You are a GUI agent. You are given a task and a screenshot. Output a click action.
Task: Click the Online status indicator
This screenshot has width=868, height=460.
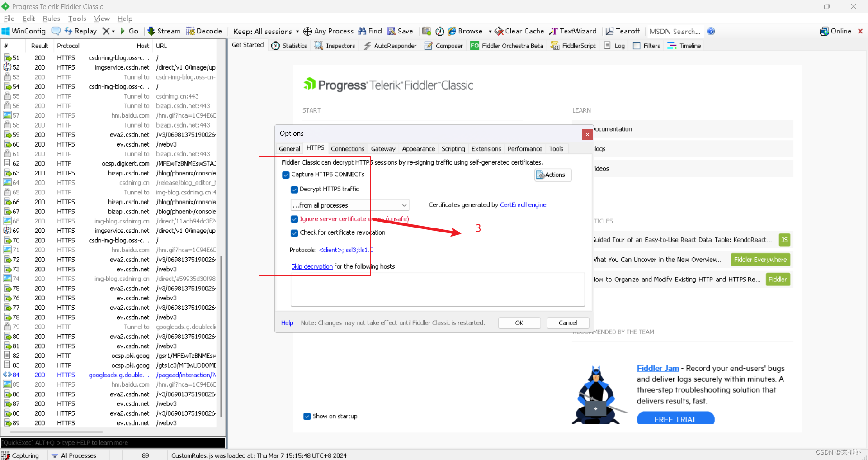(x=835, y=31)
